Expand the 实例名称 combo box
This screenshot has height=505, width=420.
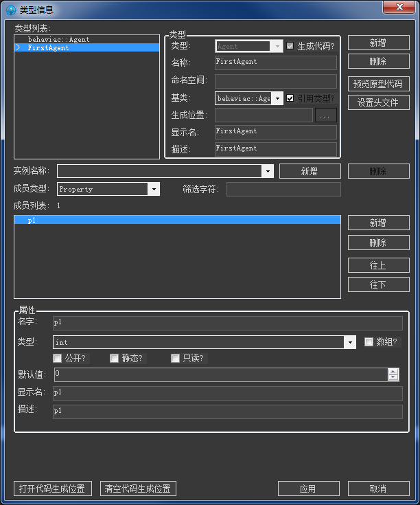click(268, 171)
